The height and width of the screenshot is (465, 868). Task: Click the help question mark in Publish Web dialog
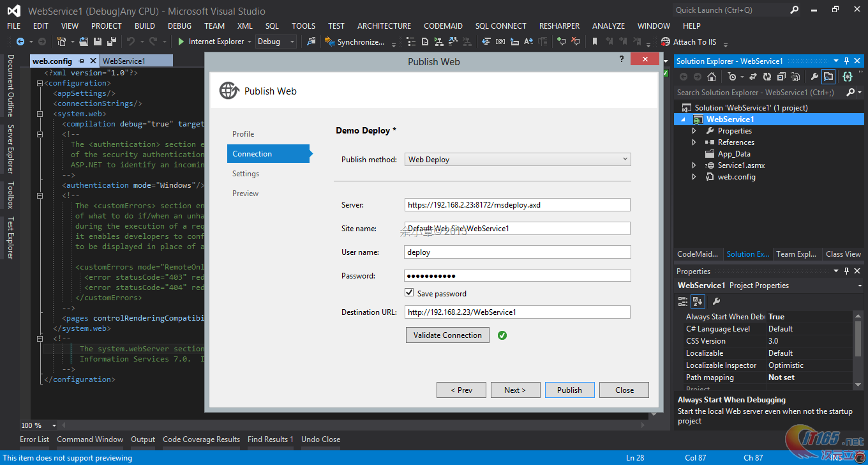(622, 59)
